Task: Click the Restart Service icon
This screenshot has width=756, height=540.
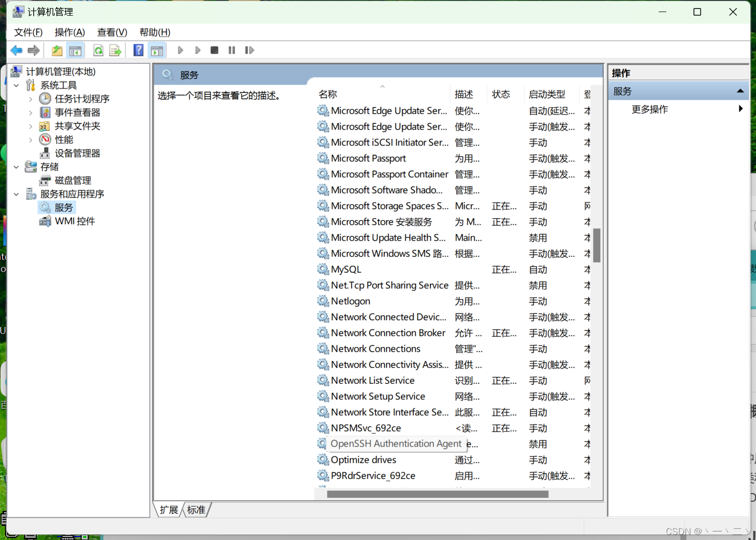Action: pos(249,50)
